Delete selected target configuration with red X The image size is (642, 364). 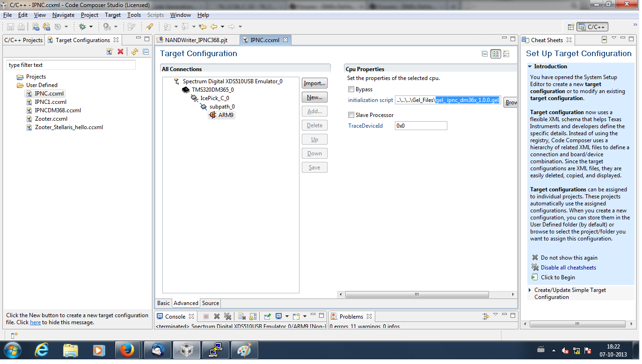(120, 51)
